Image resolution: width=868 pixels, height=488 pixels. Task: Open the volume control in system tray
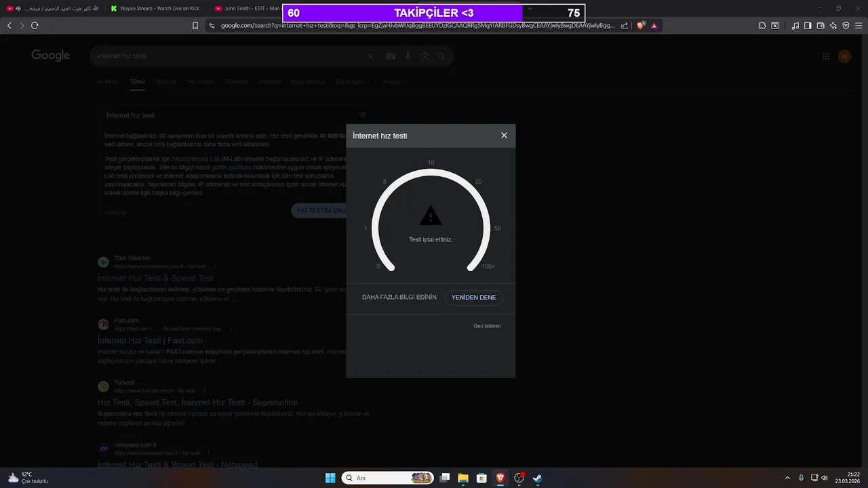[825, 478]
